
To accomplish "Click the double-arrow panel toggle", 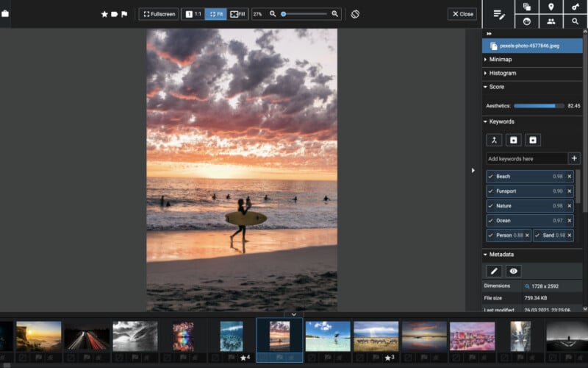I will click(x=489, y=34).
